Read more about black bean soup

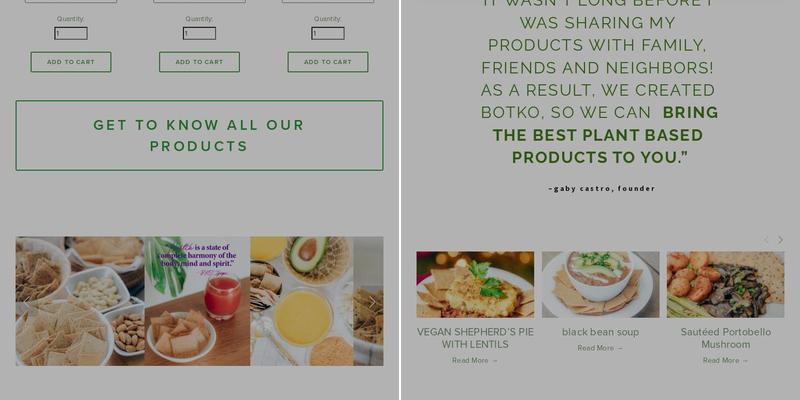pyautogui.click(x=601, y=348)
